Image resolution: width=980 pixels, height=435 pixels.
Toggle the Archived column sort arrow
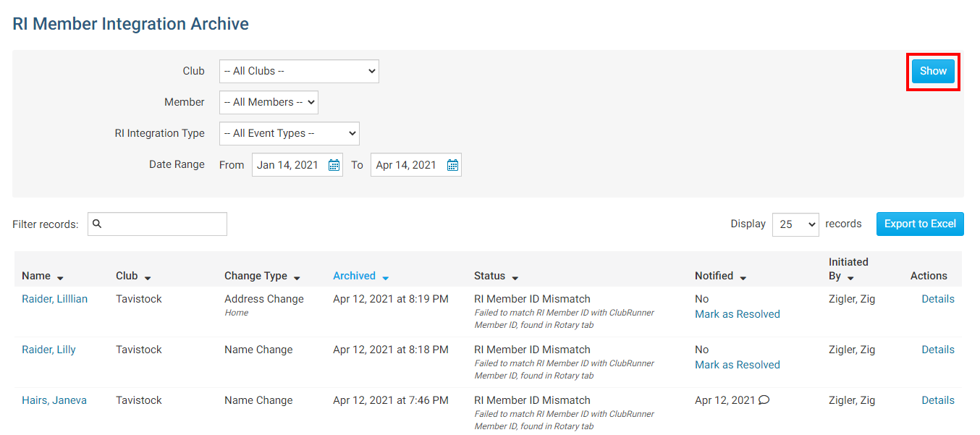pos(385,278)
